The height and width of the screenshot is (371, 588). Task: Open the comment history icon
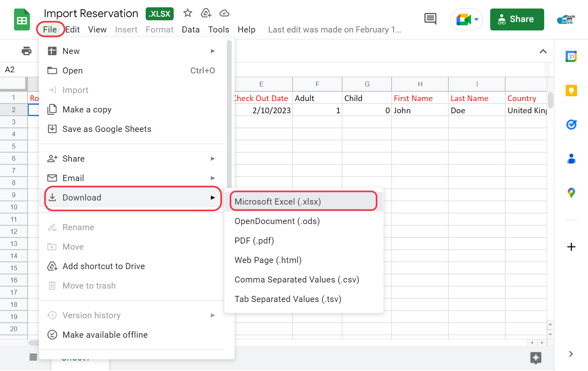click(430, 19)
